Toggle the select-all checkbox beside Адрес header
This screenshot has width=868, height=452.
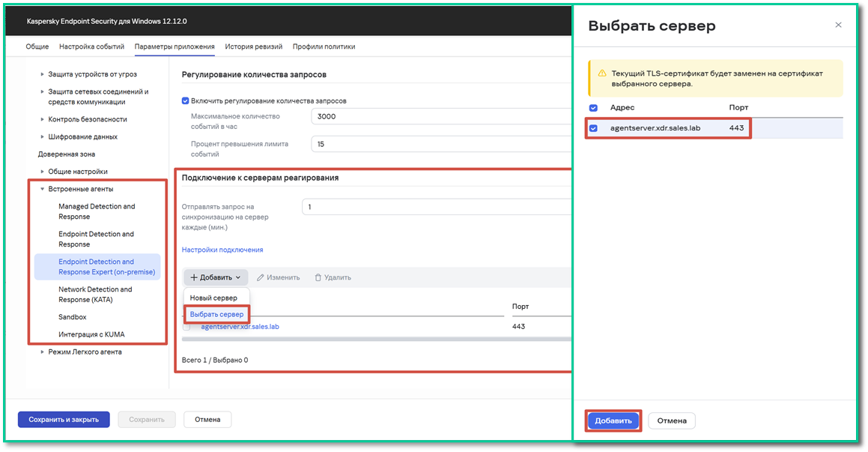[593, 107]
